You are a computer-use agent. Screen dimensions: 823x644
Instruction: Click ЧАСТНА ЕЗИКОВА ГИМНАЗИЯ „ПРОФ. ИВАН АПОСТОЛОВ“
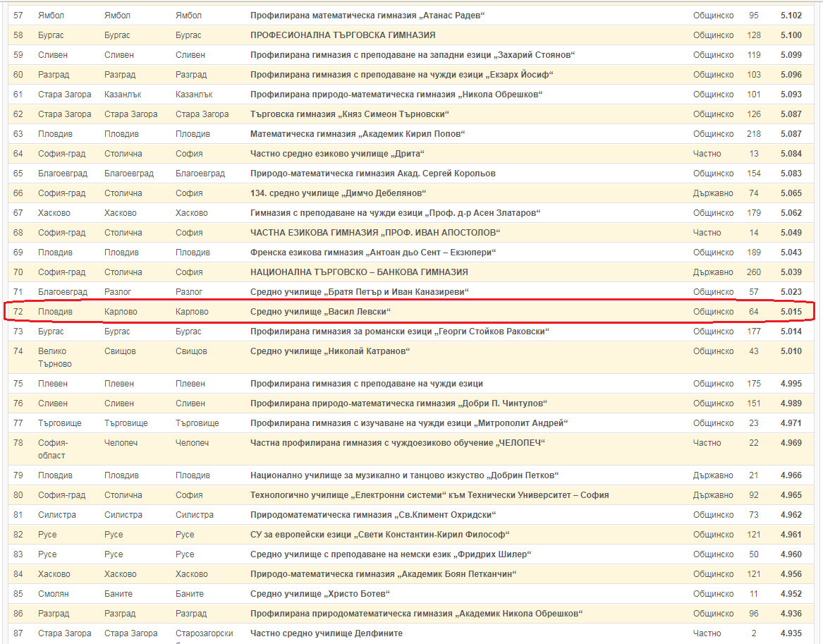[375, 233]
